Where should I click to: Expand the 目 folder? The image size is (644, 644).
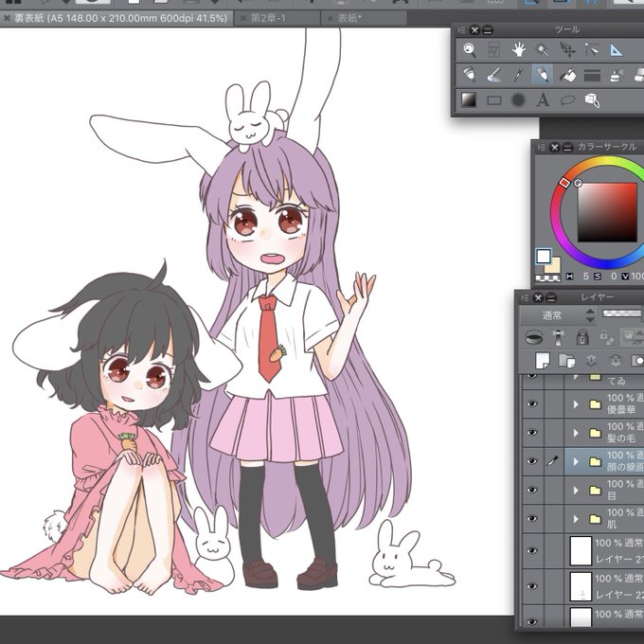tap(576, 490)
